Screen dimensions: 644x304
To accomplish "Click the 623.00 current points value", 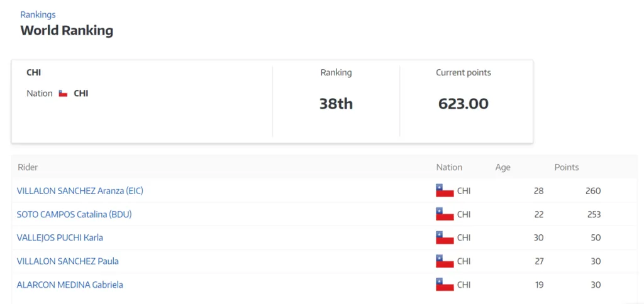I will click(x=463, y=104).
